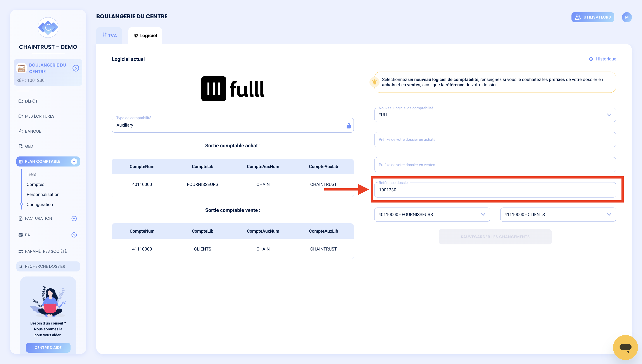
Task: Click the Référence dossier field with 1001230
Action: 495,190
